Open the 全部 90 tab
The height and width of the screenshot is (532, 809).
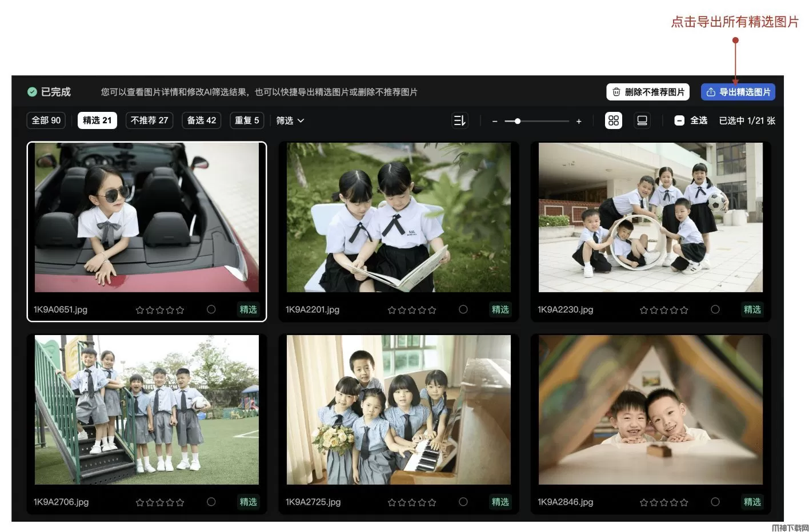coord(46,120)
